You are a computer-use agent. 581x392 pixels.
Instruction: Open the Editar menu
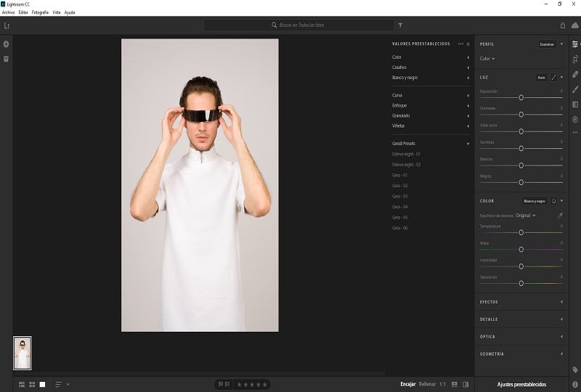[x=24, y=12]
